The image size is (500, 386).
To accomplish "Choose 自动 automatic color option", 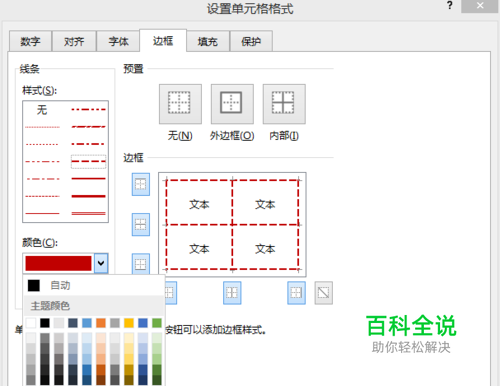I will point(94,285).
